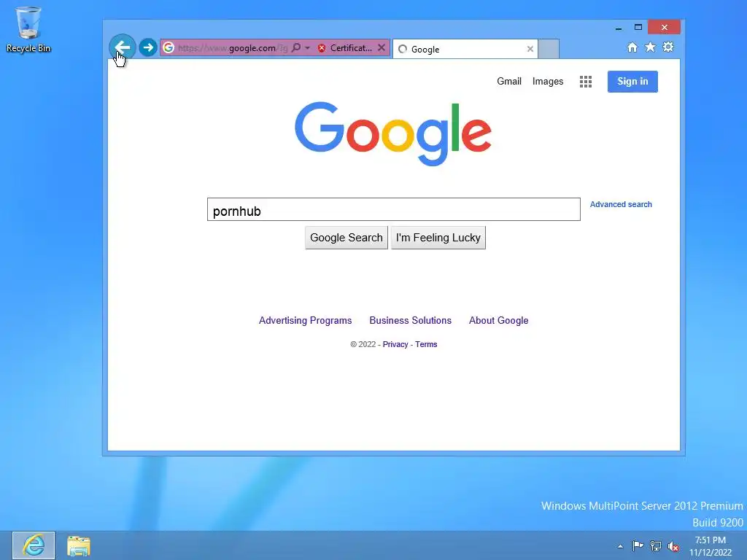Click the muted volume tray icon
Viewport: 747px width, 560px height.
click(673, 546)
